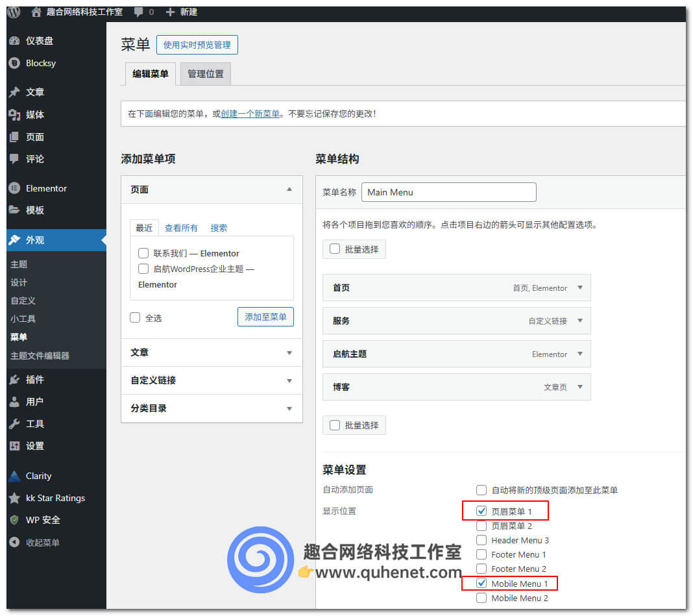Open the 首页 menu item options arrow
Screen dimensions: 693x616
pyautogui.click(x=579, y=288)
